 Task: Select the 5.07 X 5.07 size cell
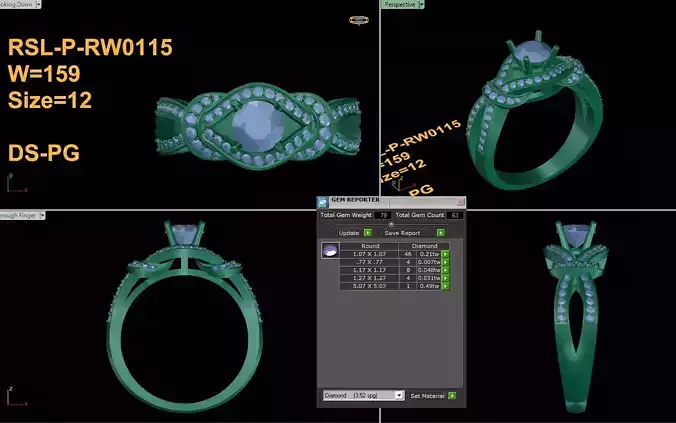pos(369,286)
